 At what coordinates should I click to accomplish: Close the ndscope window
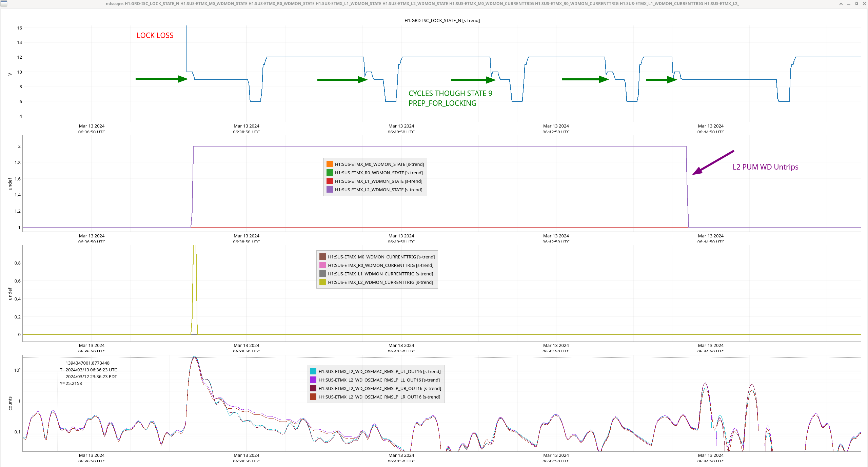(x=864, y=4)
